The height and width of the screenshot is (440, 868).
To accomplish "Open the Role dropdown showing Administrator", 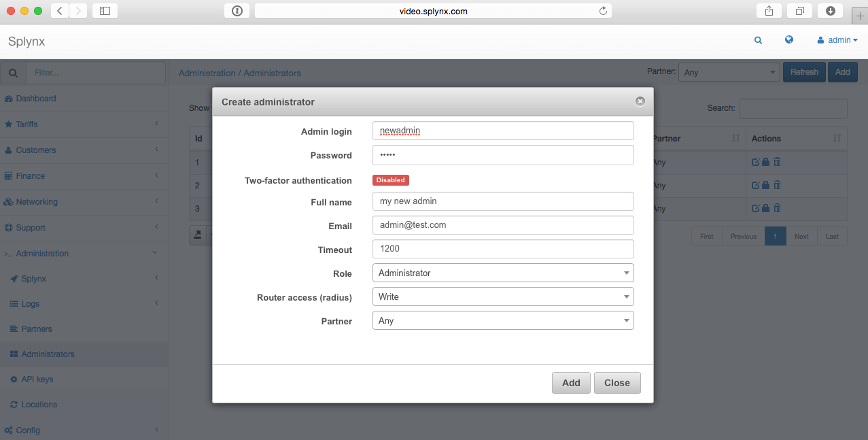I will tap(502, 273).
